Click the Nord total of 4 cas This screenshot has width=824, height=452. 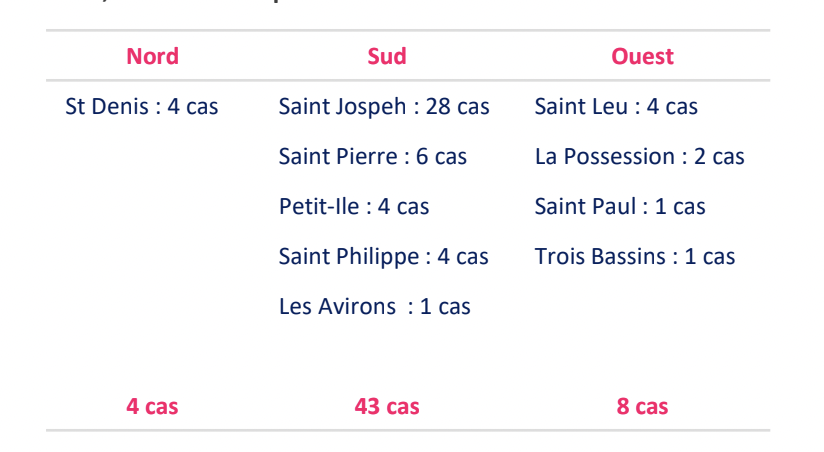pos(152,406)
